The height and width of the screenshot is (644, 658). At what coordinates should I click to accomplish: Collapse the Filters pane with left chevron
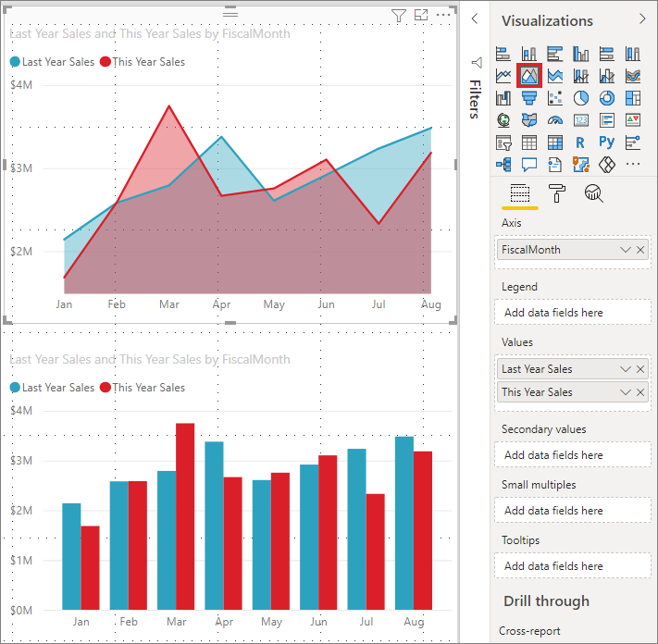475,19
